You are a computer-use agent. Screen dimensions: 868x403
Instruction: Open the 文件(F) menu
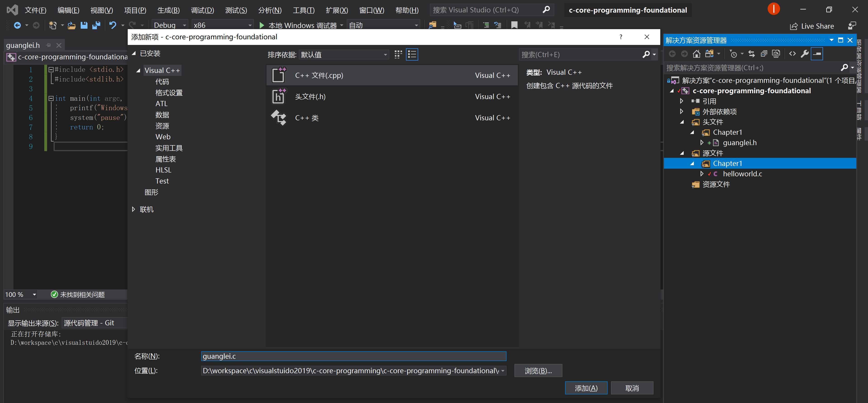tap(35, 10)
